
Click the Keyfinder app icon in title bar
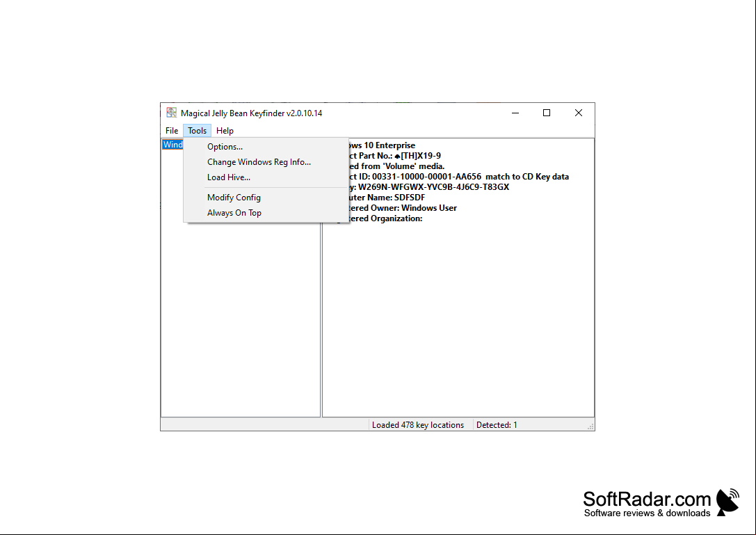pos(171,113)
